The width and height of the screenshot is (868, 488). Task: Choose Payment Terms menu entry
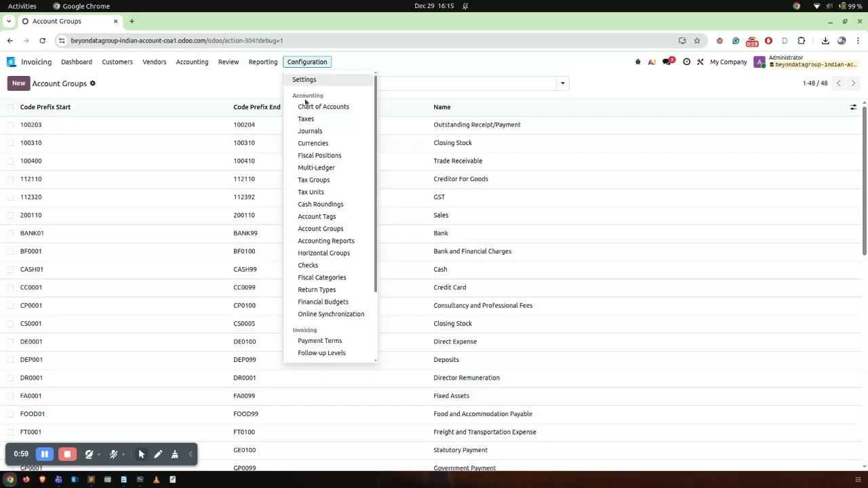(x=319, y=341)
